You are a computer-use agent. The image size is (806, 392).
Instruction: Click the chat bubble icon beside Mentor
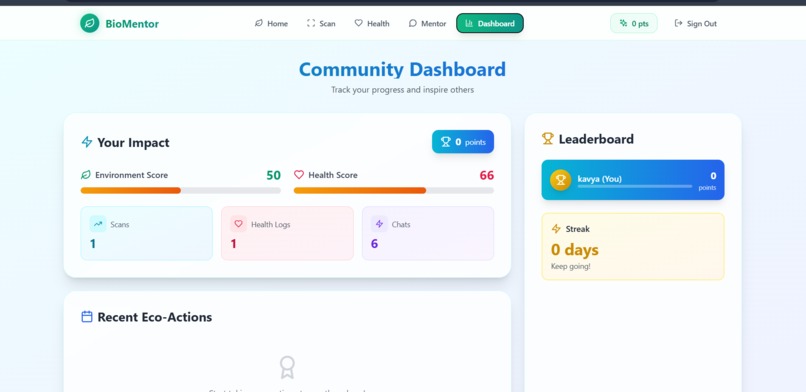(x=412, y=23)
